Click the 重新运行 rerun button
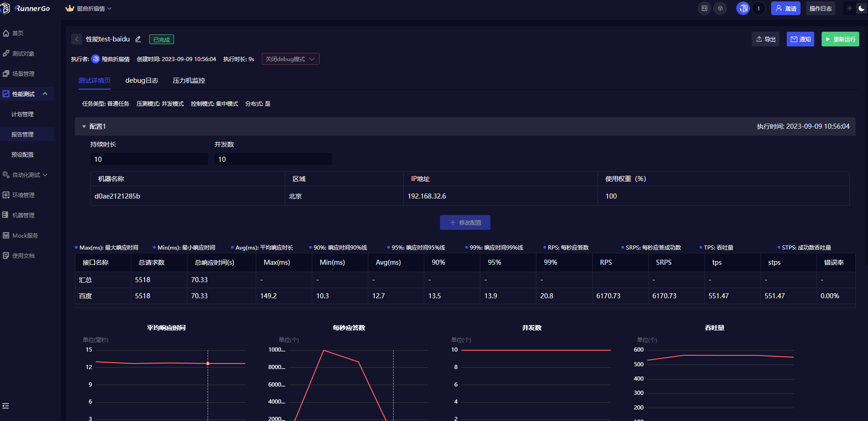This screenshot has height=421, width=868. tap(840, 39)
